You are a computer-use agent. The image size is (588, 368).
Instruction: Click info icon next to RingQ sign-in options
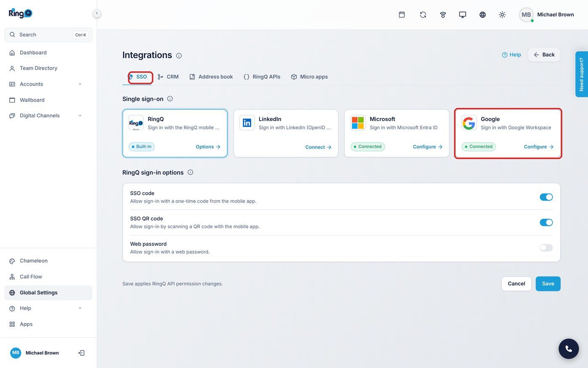click(x=190, y=172)
